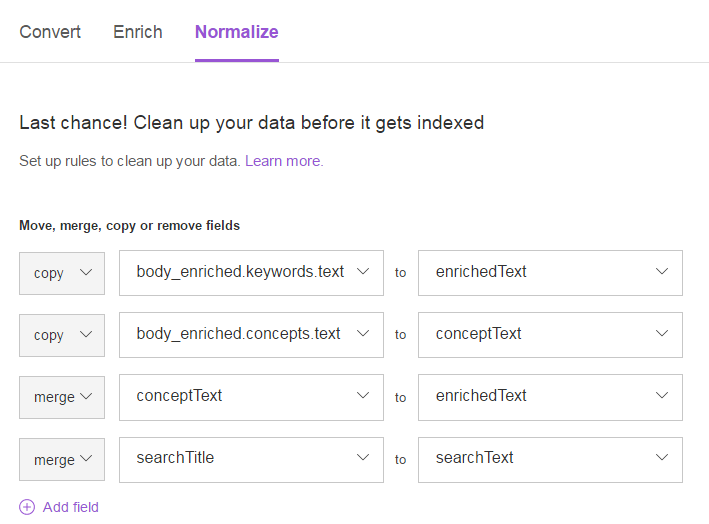Expand third row enrichedText destination dropdown
The image size is (709, 524).
(x=550, y=396)
